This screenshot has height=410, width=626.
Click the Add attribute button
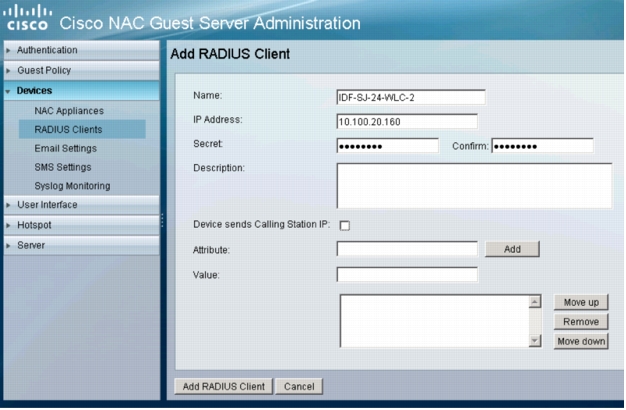click(x=512, y=249)
